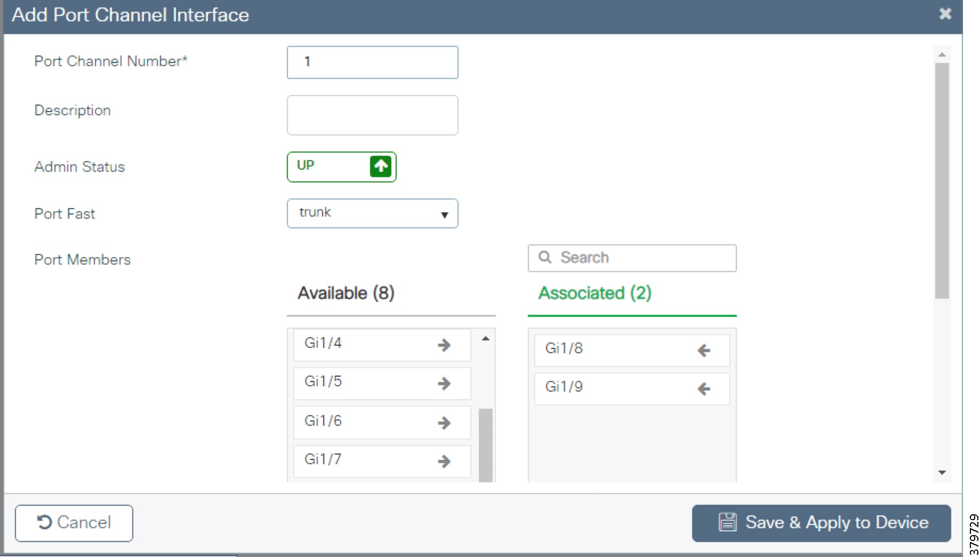Click the Port Channel Number field
Screen dimensions: 980x557
[x=372, y=62]
